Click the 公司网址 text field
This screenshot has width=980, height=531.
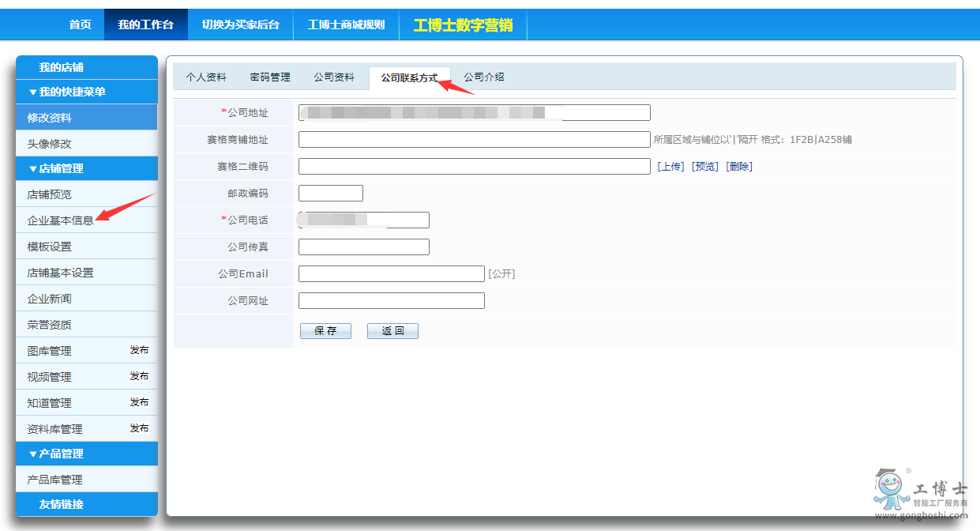tap(391, 301)
